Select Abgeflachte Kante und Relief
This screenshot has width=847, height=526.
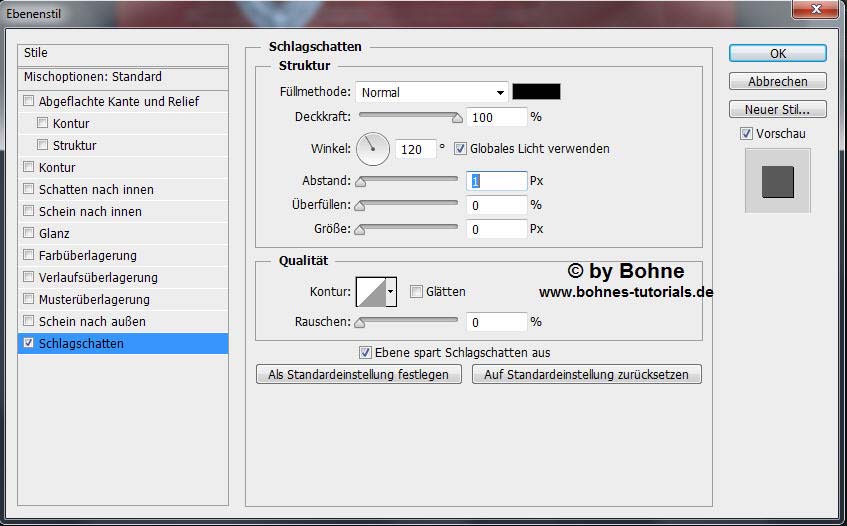click(x=118, y=101)
